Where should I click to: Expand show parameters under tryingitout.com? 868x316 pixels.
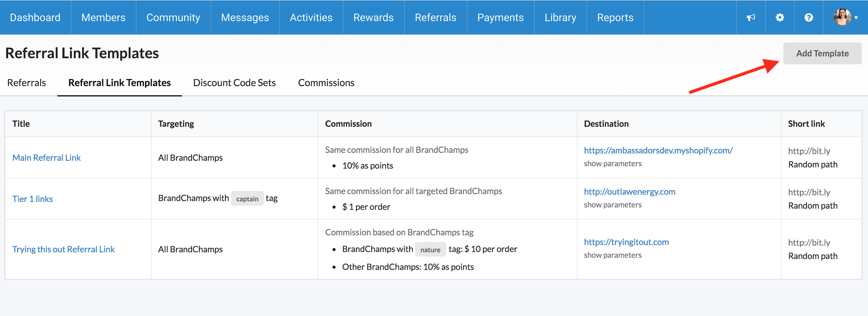click(x=612, y=255)
